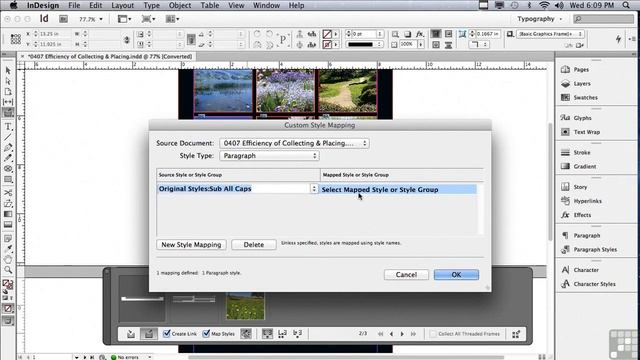Select the Zoom magnifier tool

8,269
